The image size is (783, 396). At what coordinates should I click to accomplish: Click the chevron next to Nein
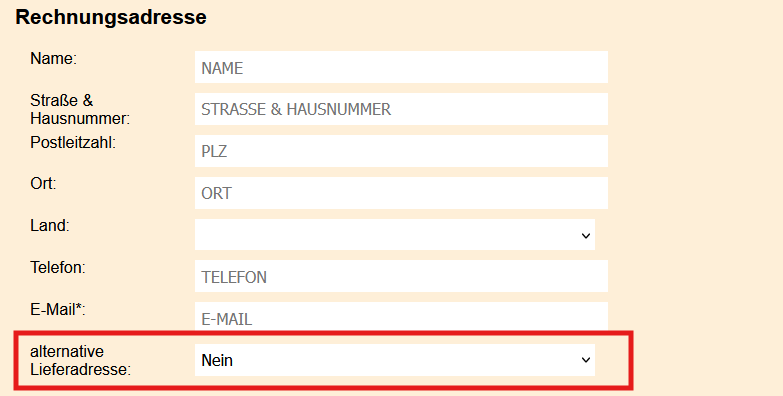pos(586,360)
